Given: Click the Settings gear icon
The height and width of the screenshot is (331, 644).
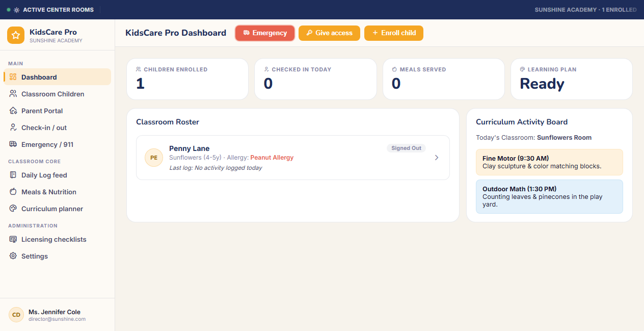Looking at the screenshot, I should pos(13,256).
